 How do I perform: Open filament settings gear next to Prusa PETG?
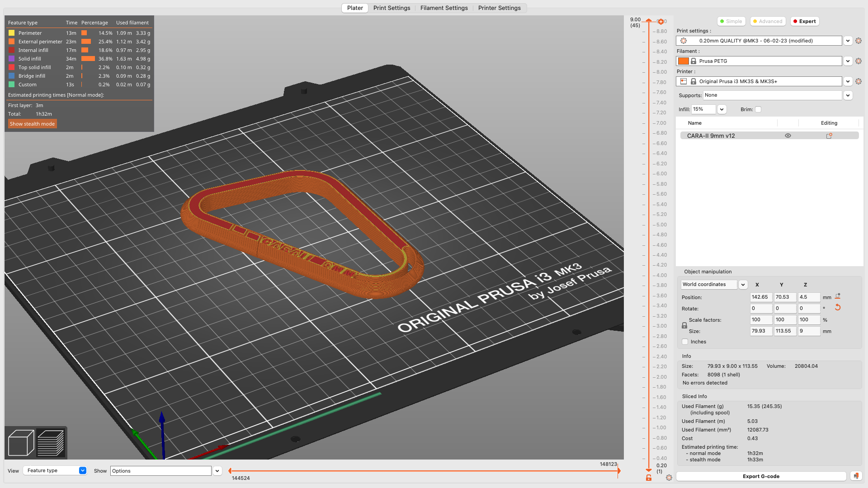859,61
